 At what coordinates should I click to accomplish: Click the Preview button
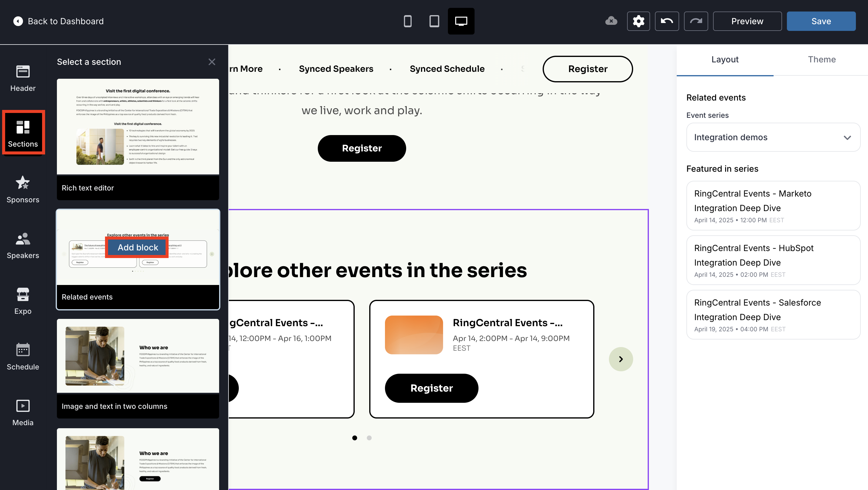pyautogui.click(x=747, y=21)
